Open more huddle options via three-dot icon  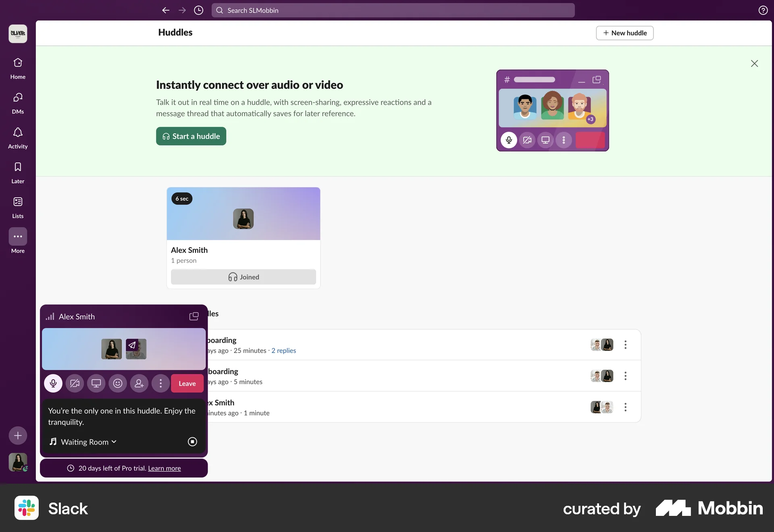pyautogui.click(x=160, y=383)
